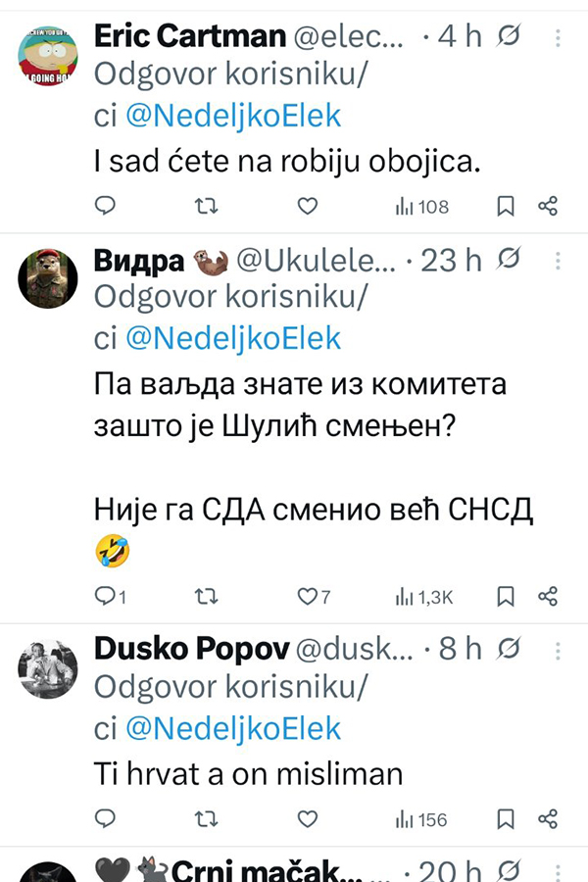Image resolution: width=588 pixels, height=882 pixels.
Task: Reply to Видра's tweet
Action: click(105, 596)
